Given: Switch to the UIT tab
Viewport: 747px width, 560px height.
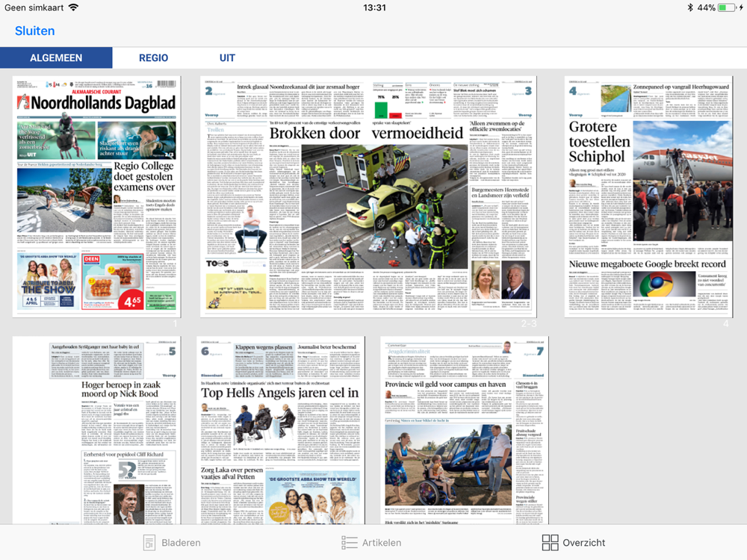Looking at the screenshot, I should [x=227, y=57].
